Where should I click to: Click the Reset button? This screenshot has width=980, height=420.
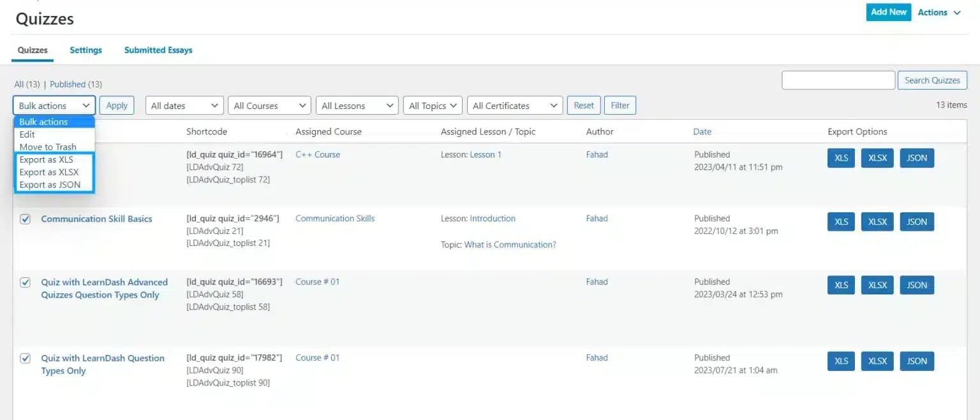pyautogui.click(x=583, y=105)
